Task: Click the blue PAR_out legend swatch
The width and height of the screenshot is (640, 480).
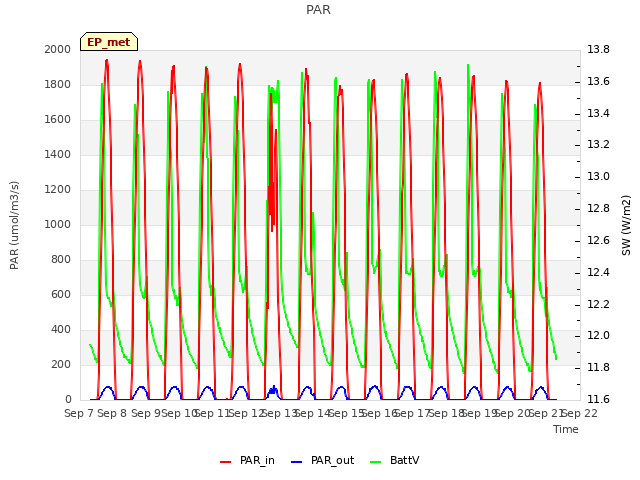Action: [297, 462]
